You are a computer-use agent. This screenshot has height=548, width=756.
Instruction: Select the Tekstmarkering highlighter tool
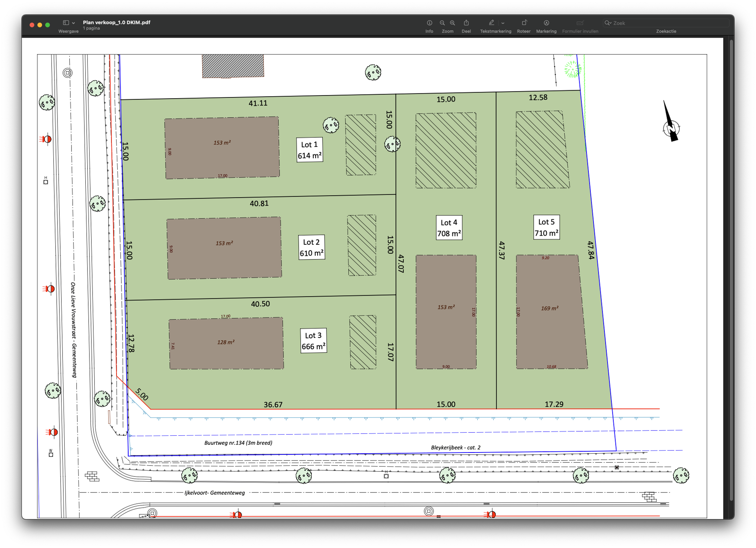coord(491,22)
